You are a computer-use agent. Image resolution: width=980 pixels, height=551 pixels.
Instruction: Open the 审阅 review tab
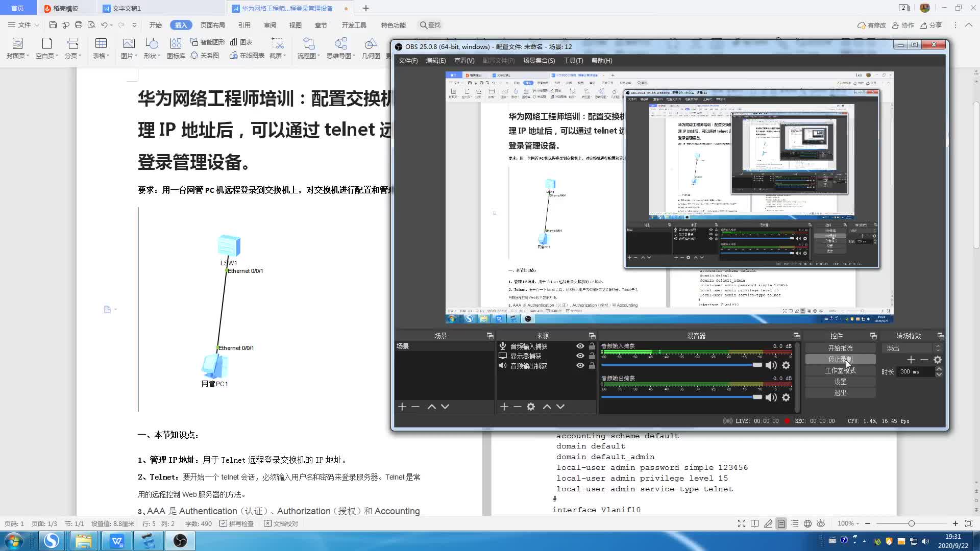coord(270,25)
